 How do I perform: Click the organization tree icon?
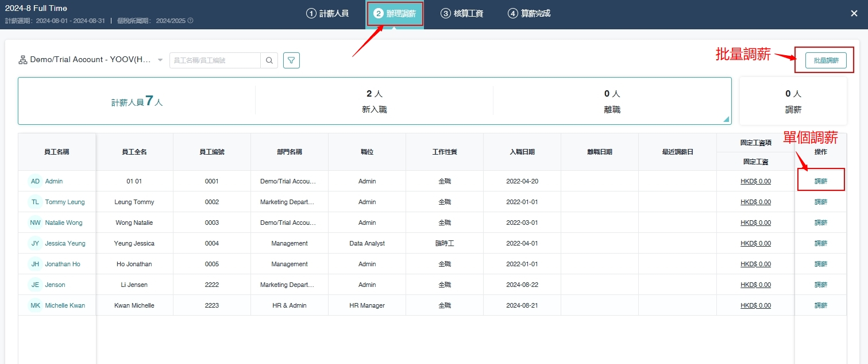coord(23,60)
